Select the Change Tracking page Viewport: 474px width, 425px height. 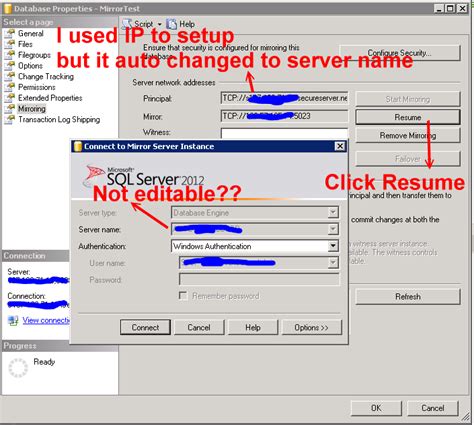coord(46,76)
